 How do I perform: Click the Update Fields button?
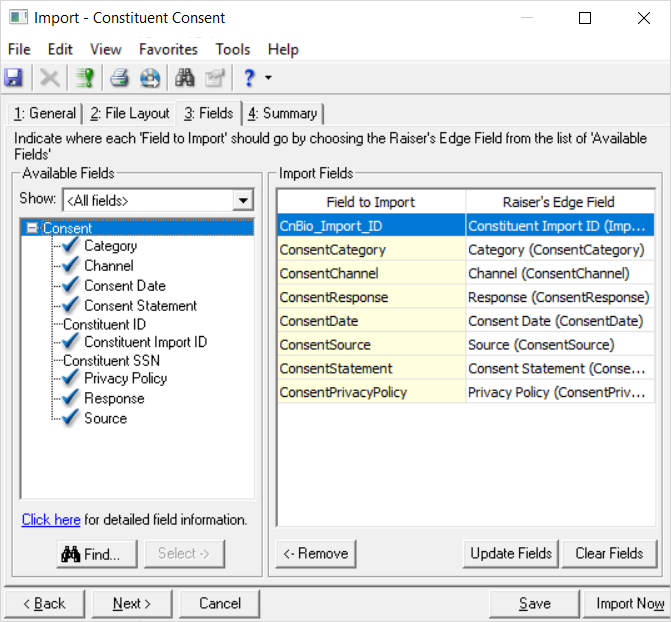[511, 553]
